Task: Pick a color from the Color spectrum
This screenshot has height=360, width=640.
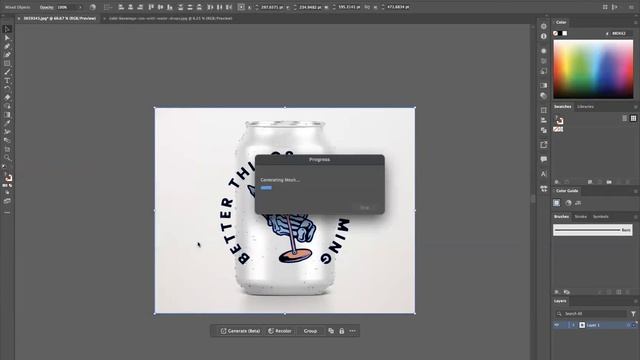Action: 593,69
